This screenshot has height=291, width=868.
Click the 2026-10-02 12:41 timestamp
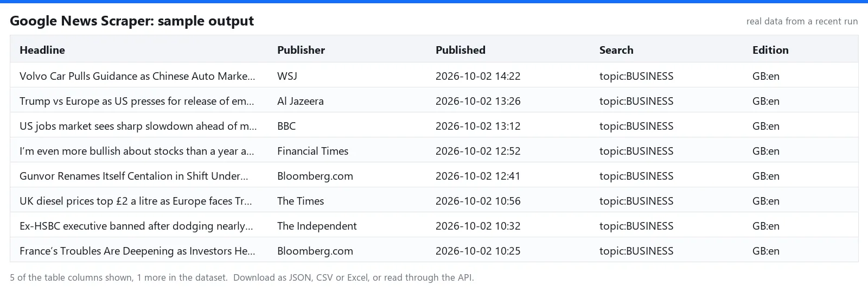click(x=478, y=176)
